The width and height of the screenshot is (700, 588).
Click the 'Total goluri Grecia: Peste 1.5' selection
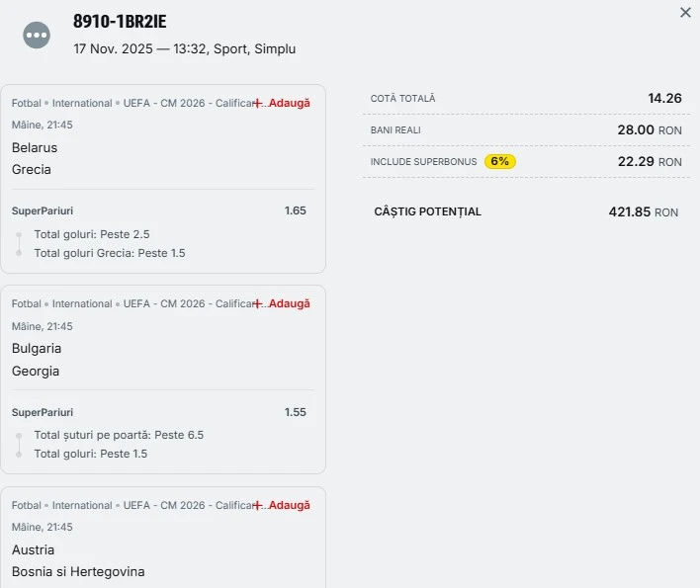coord(110,253)
